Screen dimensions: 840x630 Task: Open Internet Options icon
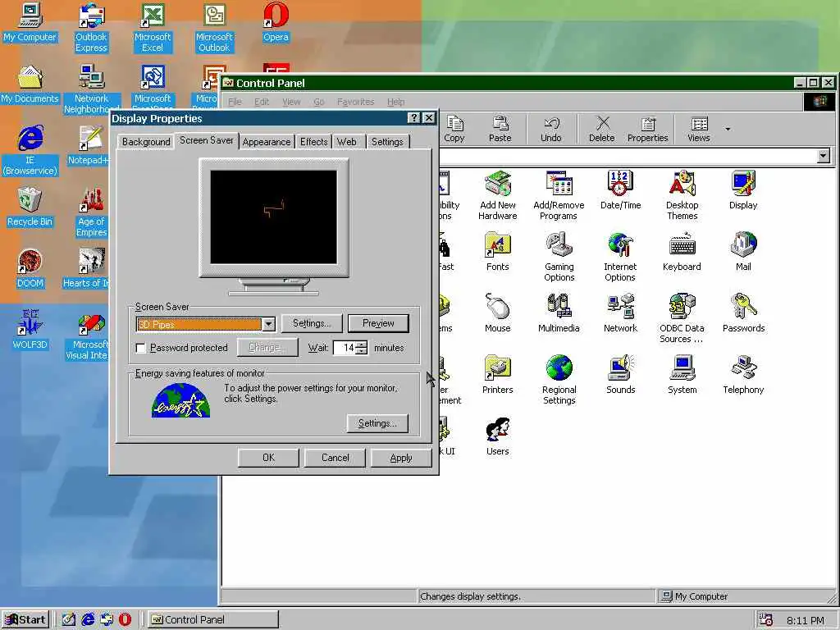pos(620,257)
